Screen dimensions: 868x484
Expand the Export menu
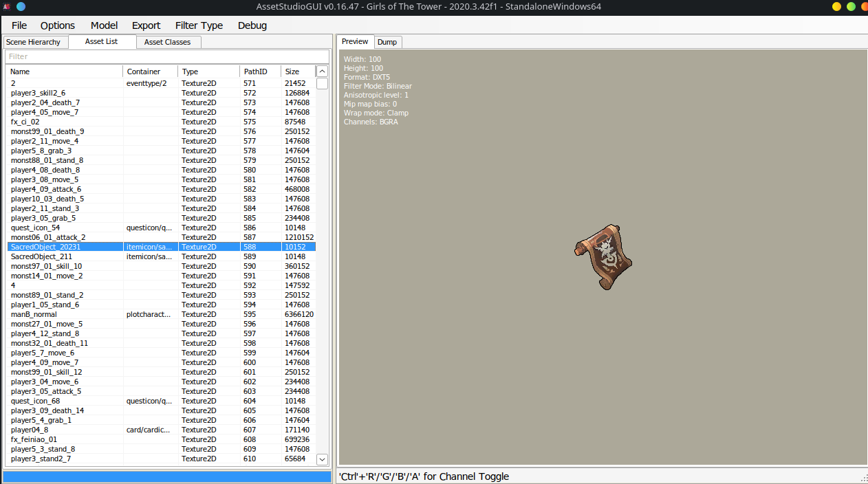[146, 25]
